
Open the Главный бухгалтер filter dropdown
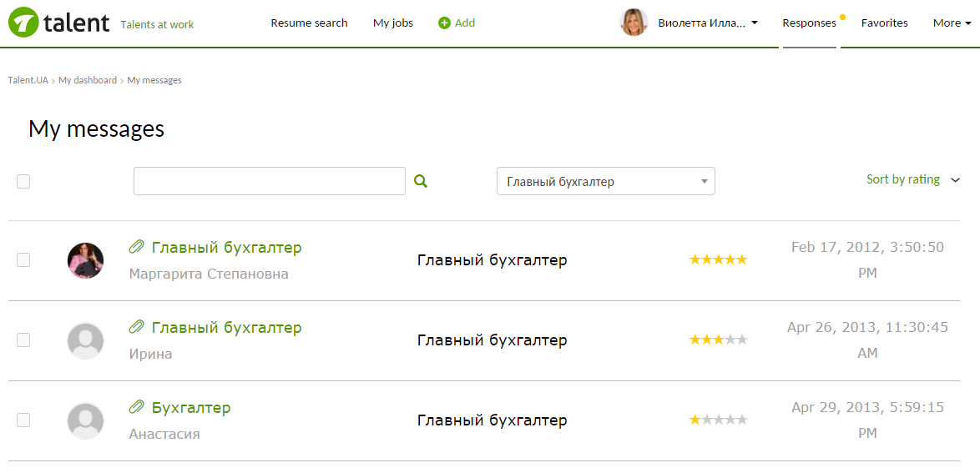tap(606, 181)
